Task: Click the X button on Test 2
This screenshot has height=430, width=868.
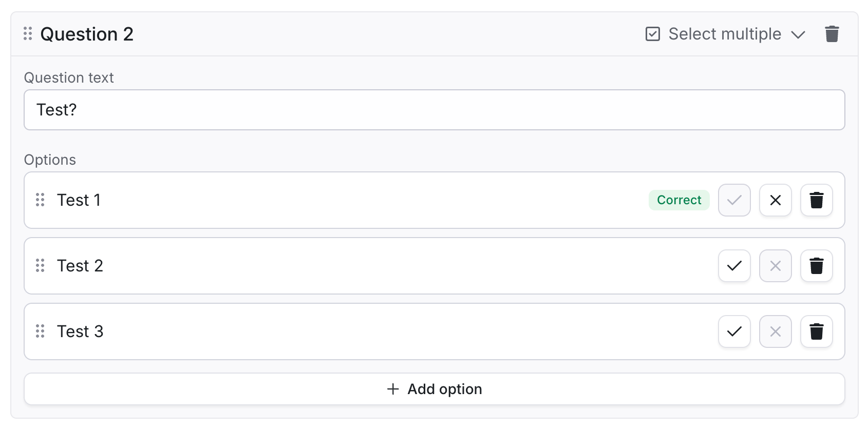Action: point(775,265)
